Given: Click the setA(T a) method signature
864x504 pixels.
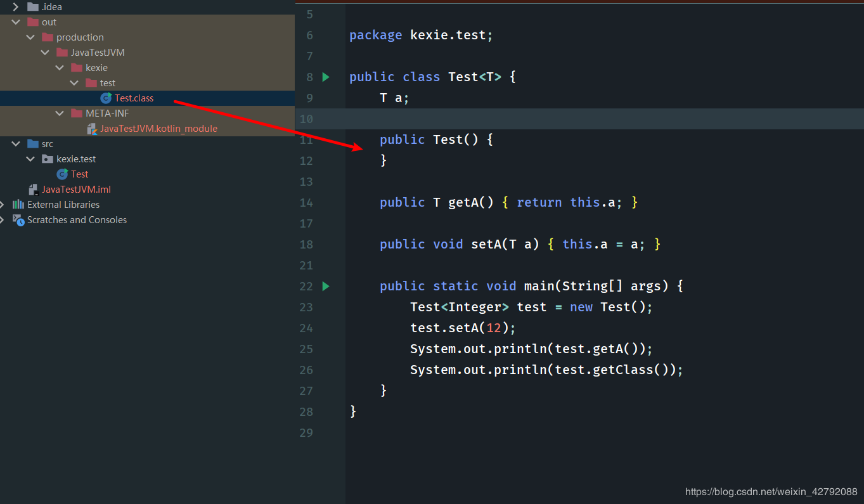Looking at the screenshot, I should tap(505, 245).
